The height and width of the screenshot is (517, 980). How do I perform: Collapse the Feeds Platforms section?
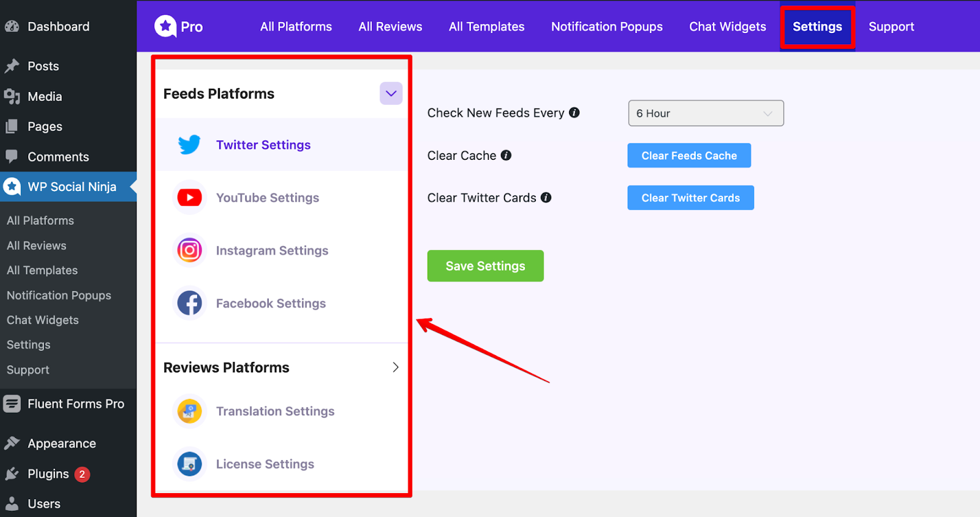click(x=391, y=94)
